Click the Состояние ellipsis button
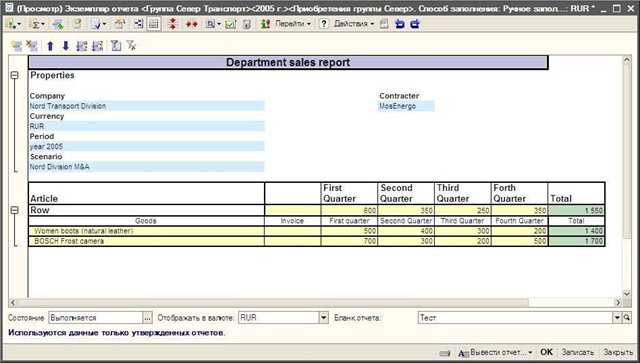The height and width of the screenshot is (363, 640). 147,318
